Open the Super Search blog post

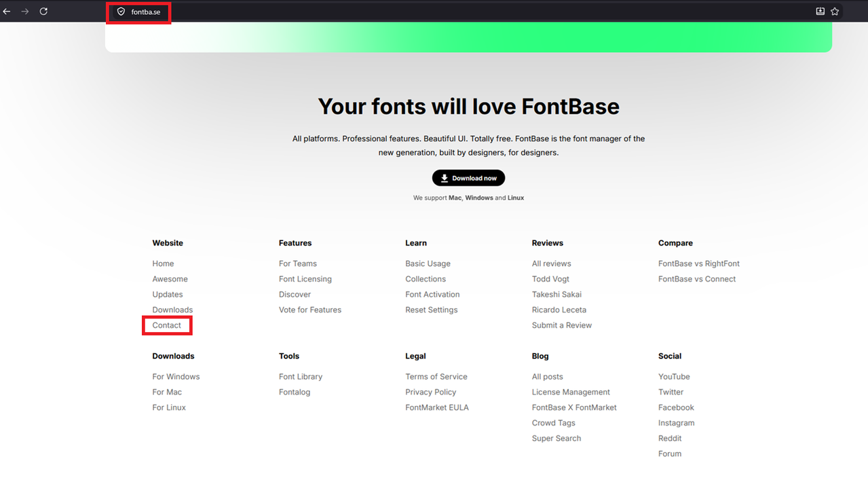tap(556, 439)
